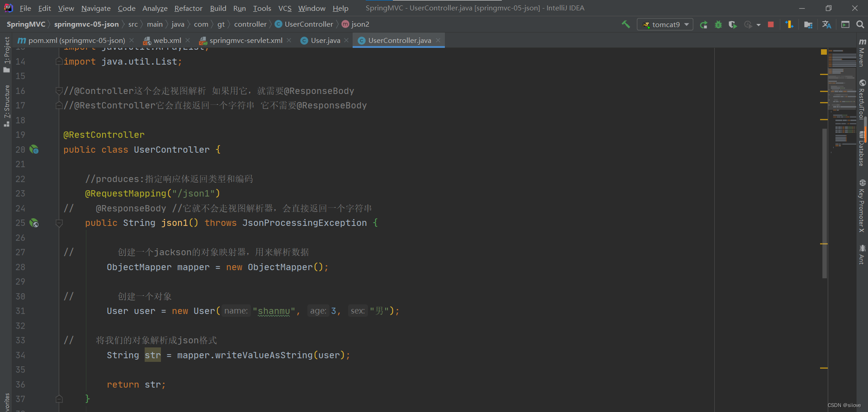
Task: Start debugging with the bug icon
Action: click(718, 24)
